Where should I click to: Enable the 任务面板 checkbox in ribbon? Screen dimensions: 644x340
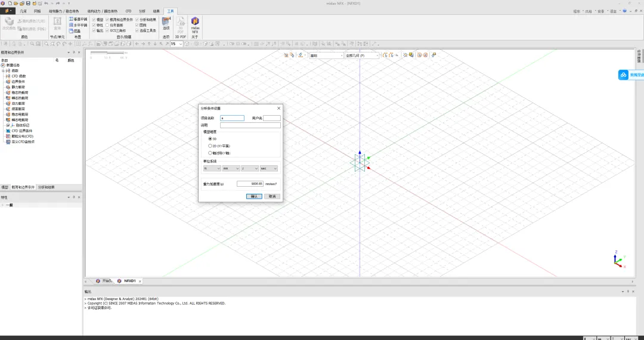click(107, 25)
